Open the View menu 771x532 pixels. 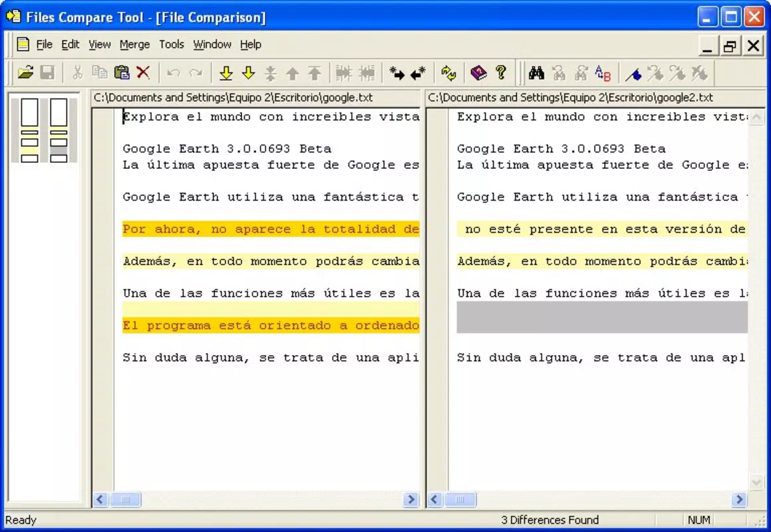[x=99, y=45]
